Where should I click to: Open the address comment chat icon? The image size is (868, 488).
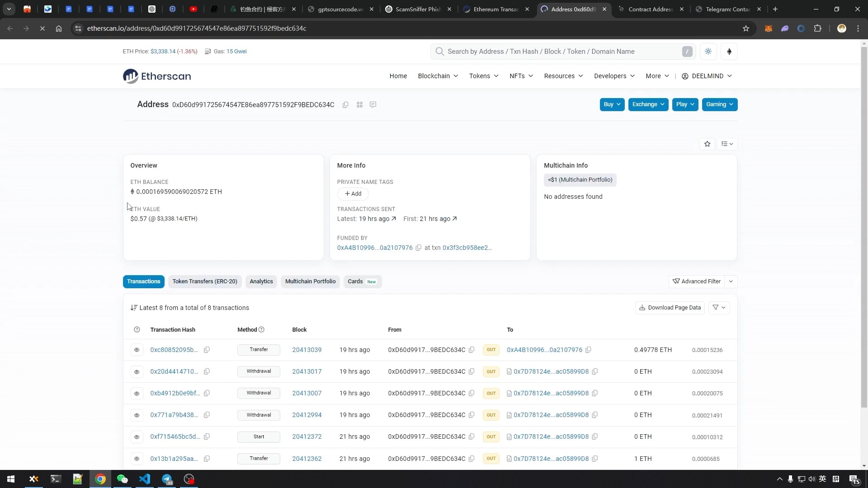coord(373,105)
